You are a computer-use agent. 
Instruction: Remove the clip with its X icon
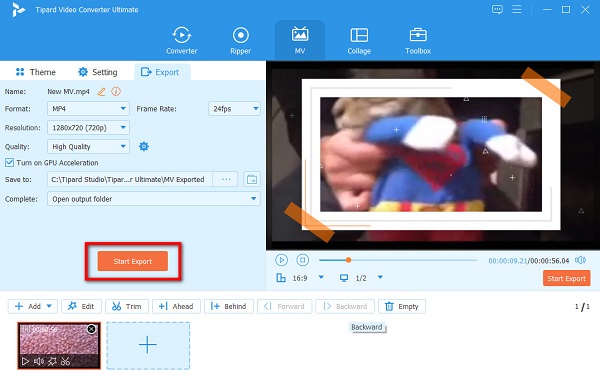pos(91,329)
